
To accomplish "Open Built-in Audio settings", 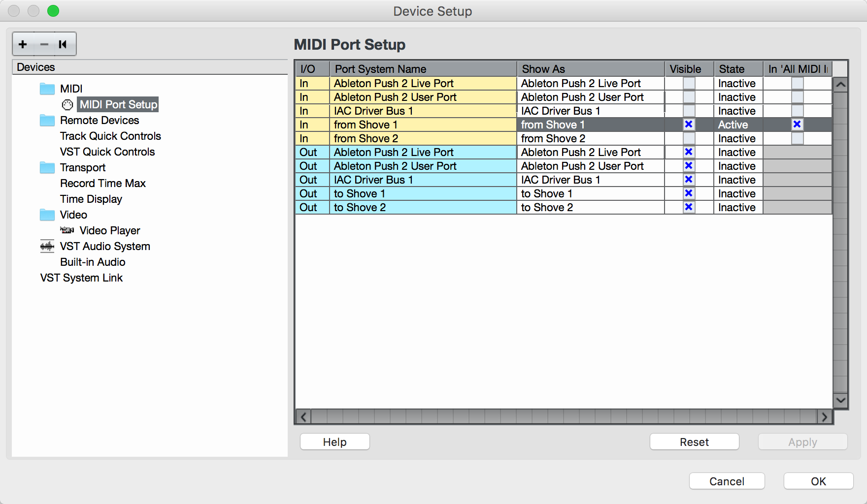I will coord(93,262).
